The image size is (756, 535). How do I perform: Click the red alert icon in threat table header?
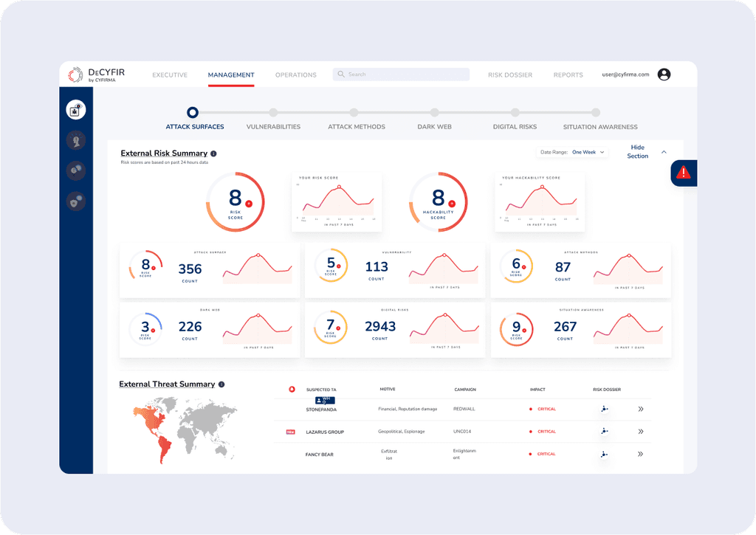tap(292, 389)
